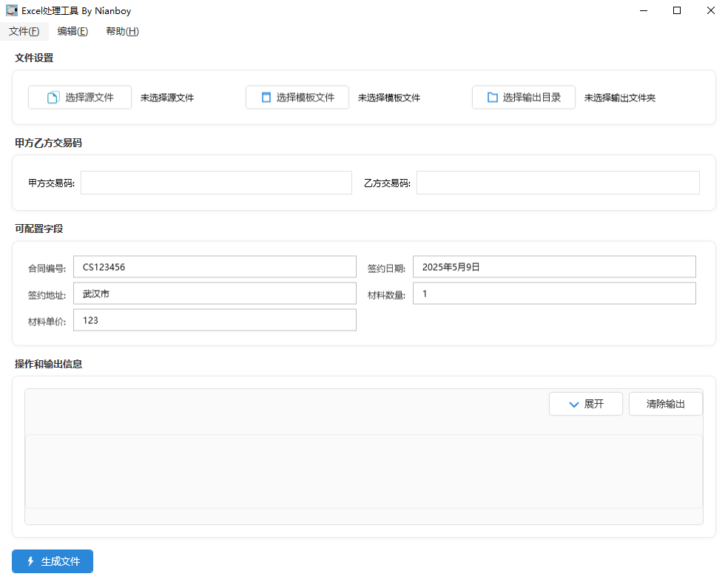Viewport: 728px width, 585px height.
Task: Focus the 甲方交易码 input field
Action: 216,183
